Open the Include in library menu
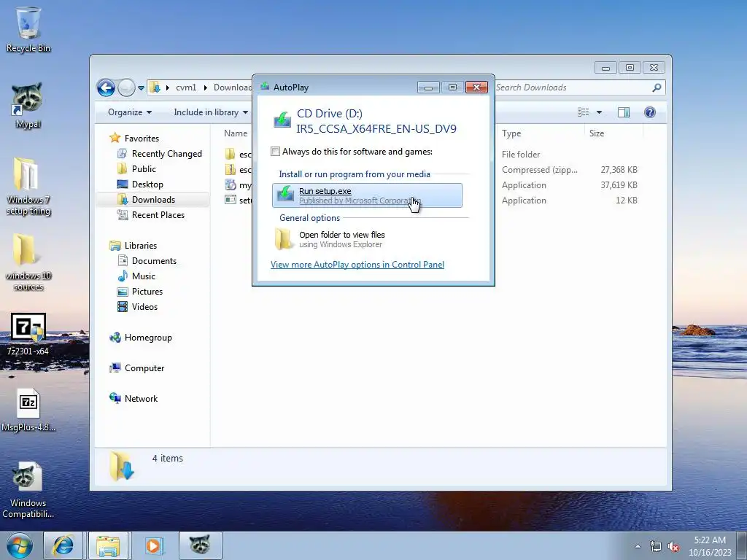This screenshot has height=560, width=747. pos(211,112)
